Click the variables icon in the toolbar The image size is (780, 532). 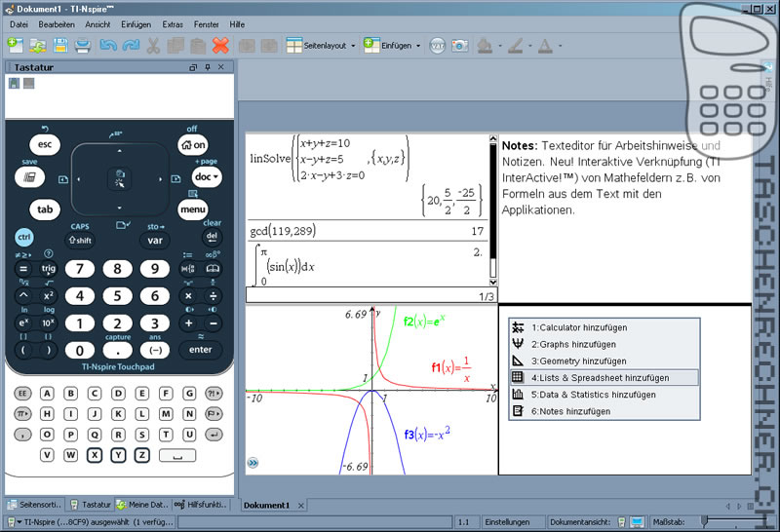(438, 45)
